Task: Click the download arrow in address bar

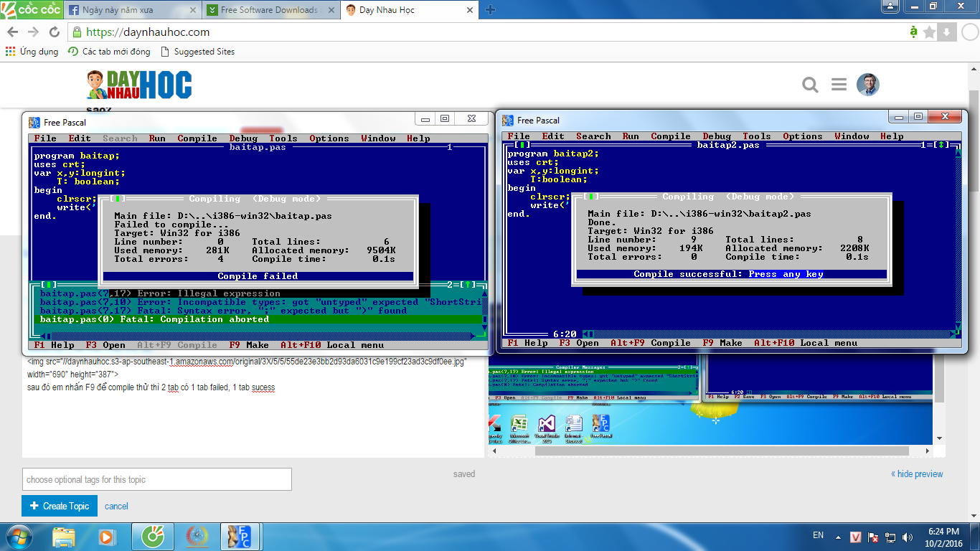Action: (x=946, y=32)
